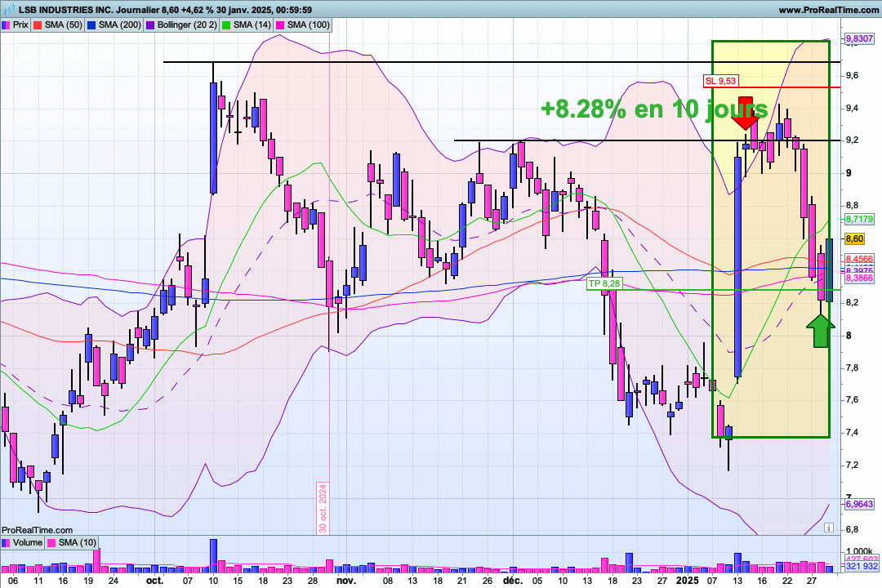Click the 8,2 price axis label
The height and width of the screenshot is (588, 882).
852,303
